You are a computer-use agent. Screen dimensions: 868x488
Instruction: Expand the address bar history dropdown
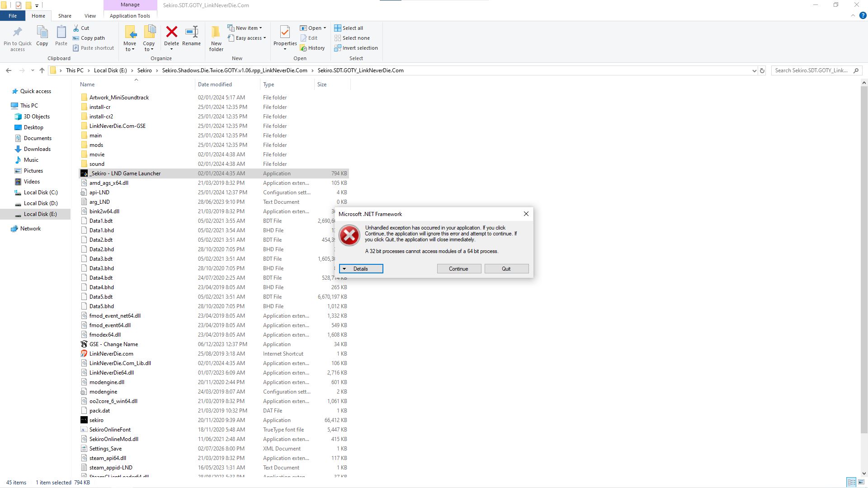click(x=754, y=70)
